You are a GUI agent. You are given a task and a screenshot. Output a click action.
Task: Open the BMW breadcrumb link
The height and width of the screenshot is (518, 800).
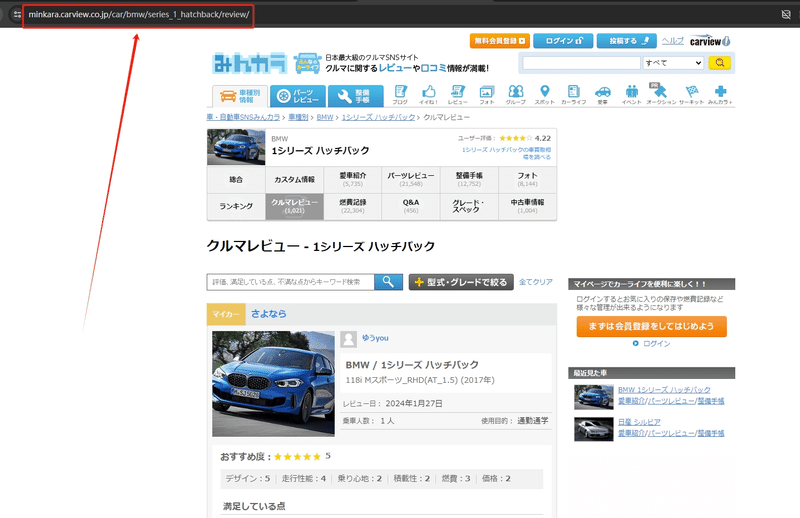point(324,117)
